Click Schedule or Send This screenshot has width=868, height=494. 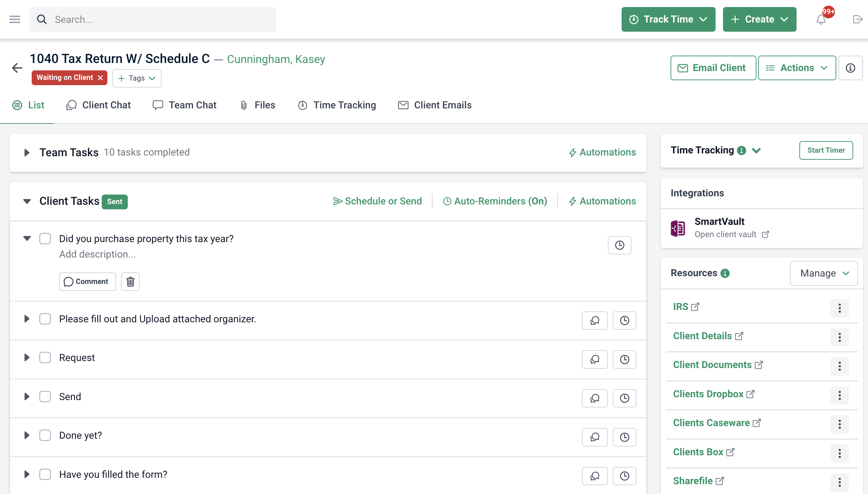(x=377, y=201)
